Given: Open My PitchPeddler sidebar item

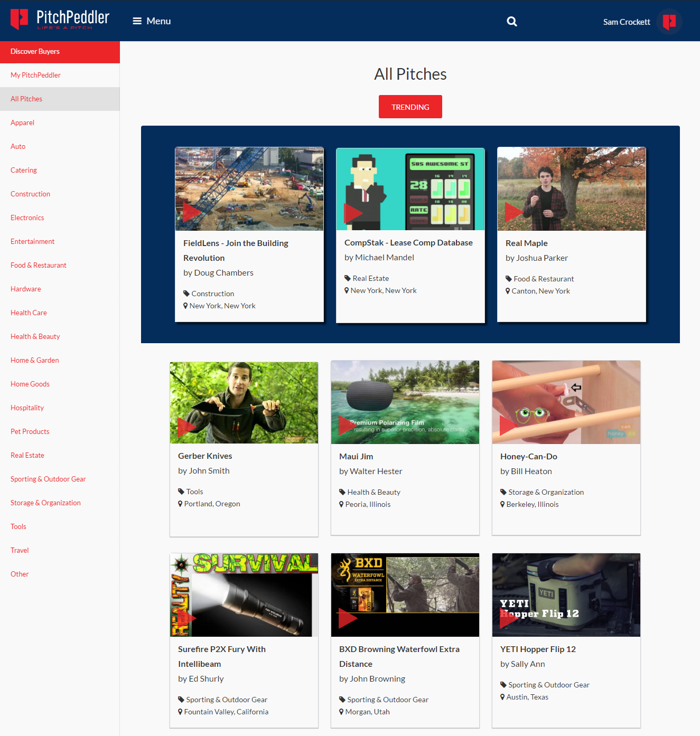Looking at the screenshot, I should click(60, 75).
